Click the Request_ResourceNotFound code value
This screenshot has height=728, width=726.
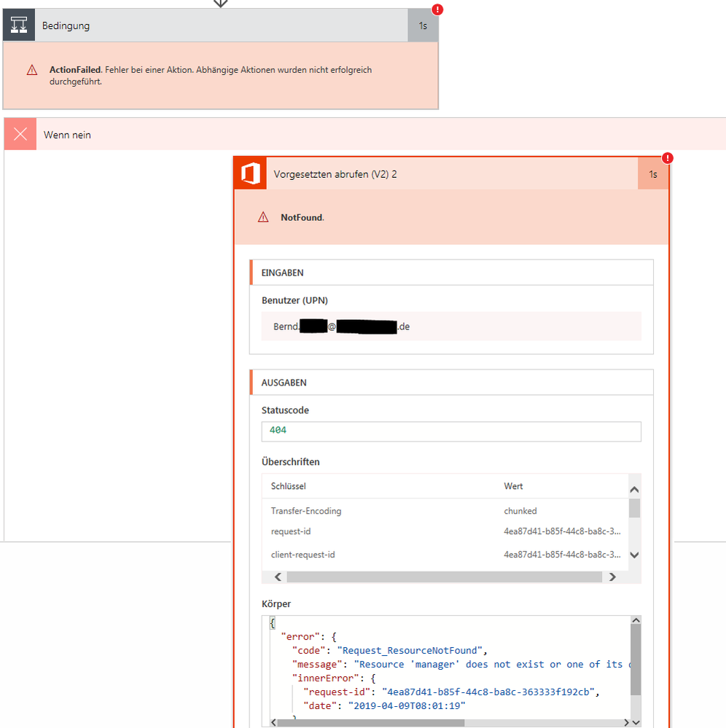(x=410, y=651)
